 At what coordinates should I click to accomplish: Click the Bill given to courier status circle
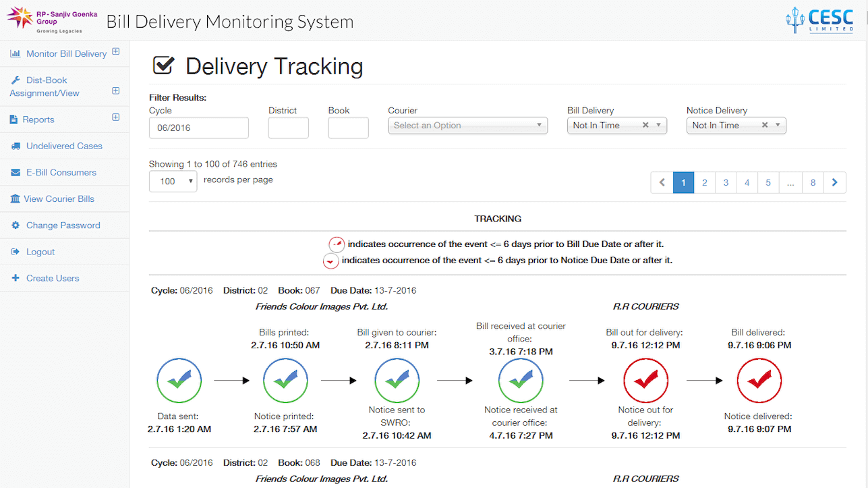396,381
